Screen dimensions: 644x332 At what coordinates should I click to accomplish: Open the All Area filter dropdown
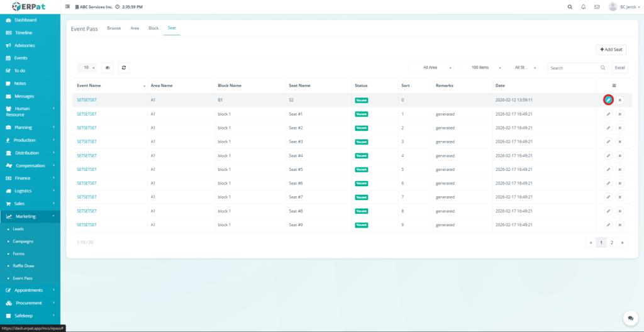433,67
